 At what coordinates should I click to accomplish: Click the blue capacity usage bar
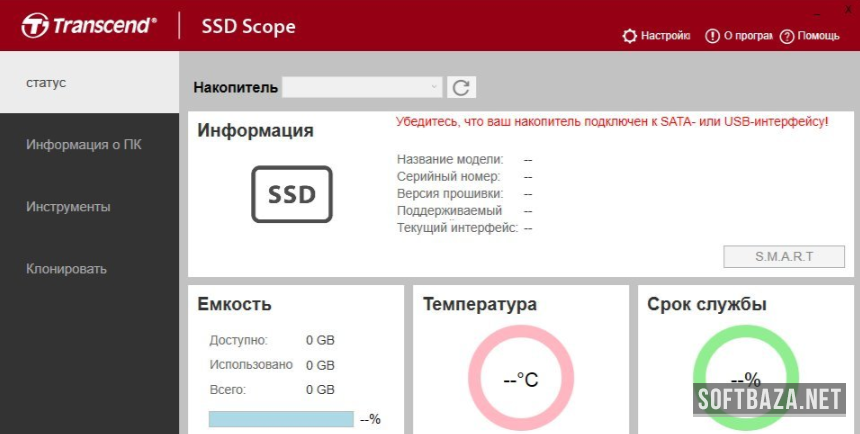(281, 419)
